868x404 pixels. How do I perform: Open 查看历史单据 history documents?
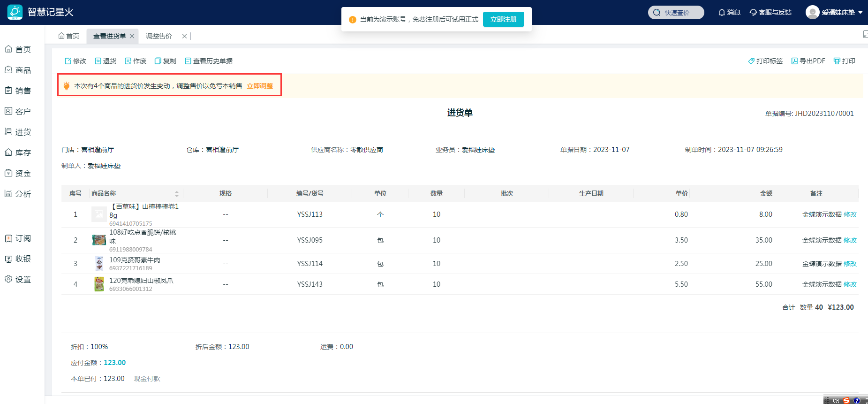(188, 61)
